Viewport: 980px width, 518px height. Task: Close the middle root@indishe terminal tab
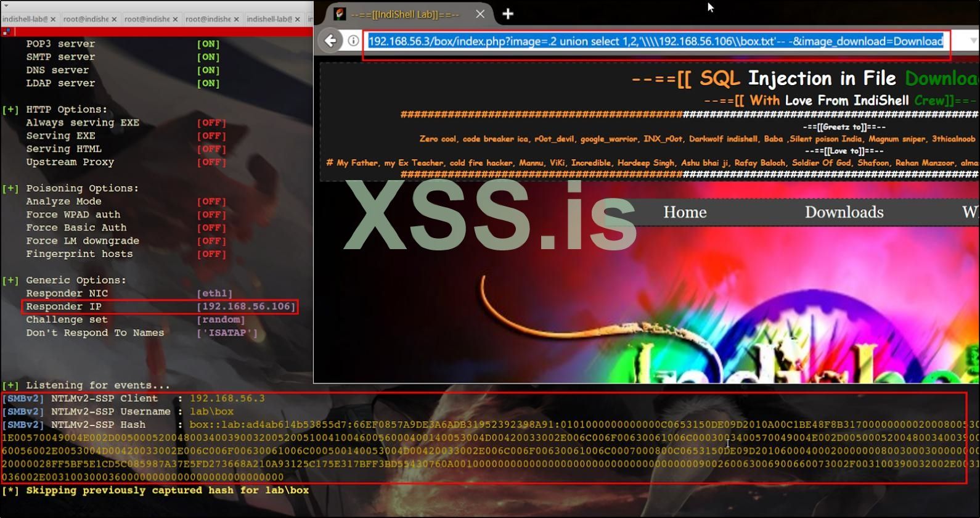pos(175,19)
